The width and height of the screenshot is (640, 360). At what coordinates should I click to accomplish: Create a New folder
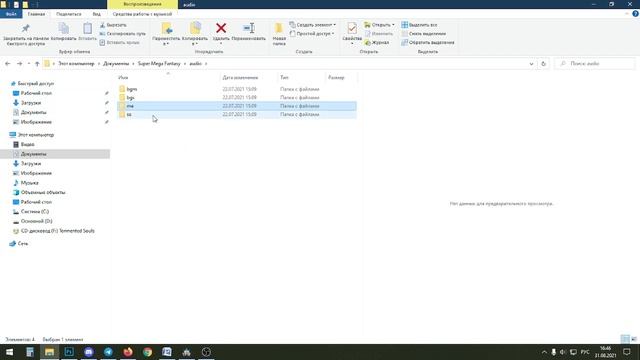[x=279, y=33]
